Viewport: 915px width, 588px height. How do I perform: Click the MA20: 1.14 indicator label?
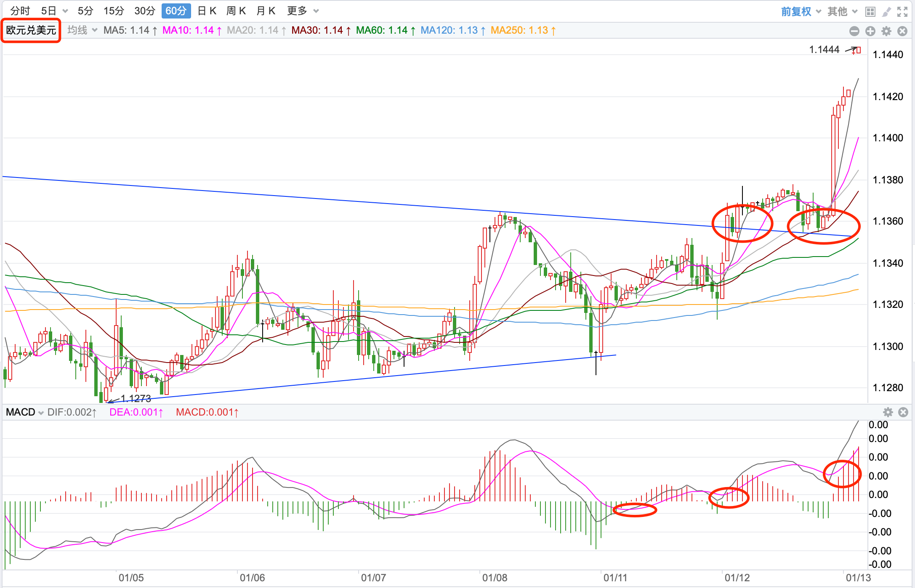point(257,30)
